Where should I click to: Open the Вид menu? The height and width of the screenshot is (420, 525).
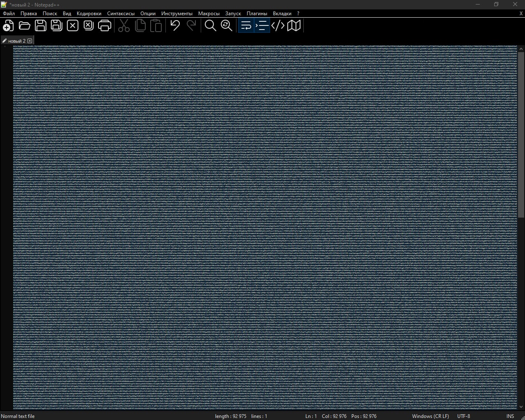coord(67,13)
